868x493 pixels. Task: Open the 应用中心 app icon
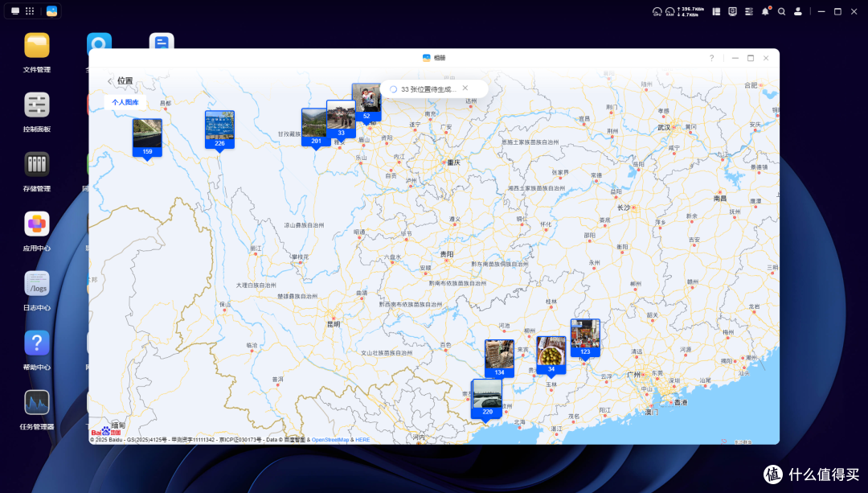[x=36, y=224]
